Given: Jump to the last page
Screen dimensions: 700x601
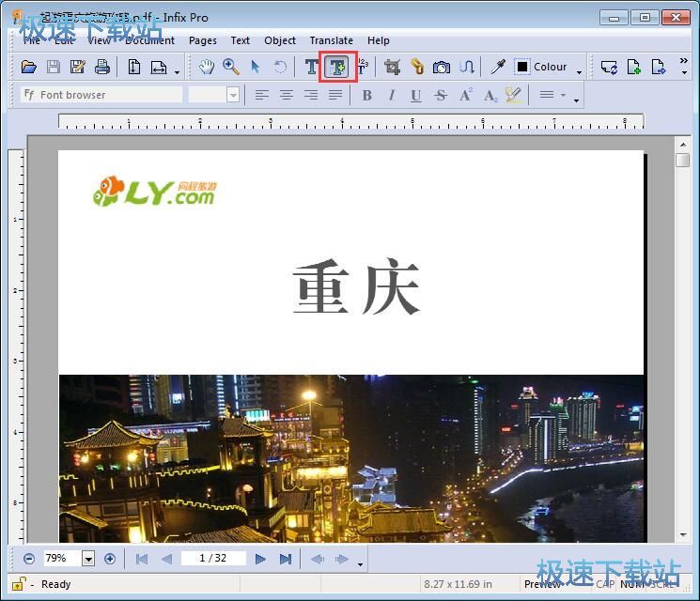Looking at the screenshot, I should coord(286,559).
